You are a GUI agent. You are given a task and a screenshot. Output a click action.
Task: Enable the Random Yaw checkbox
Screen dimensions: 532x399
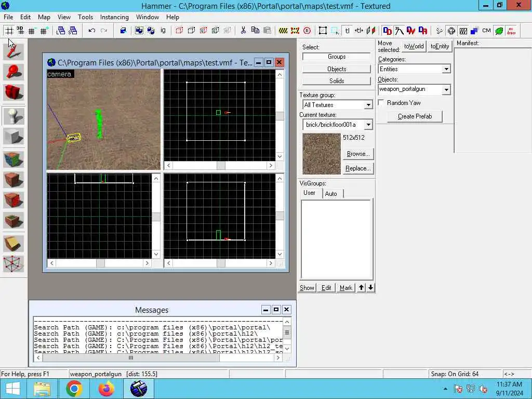(381, 102)
